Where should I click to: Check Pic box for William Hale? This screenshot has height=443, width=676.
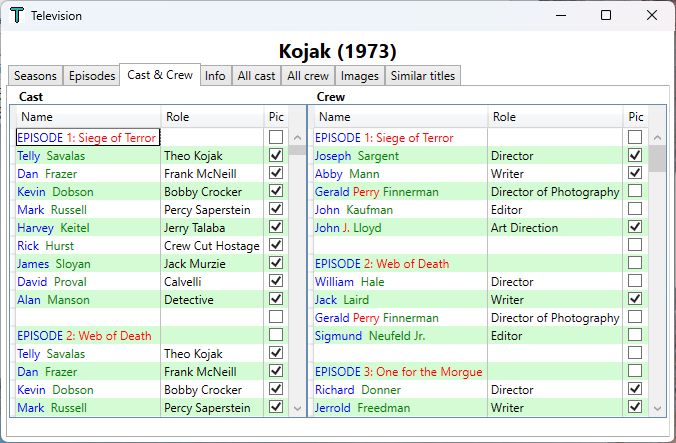[x=635, y=281]
